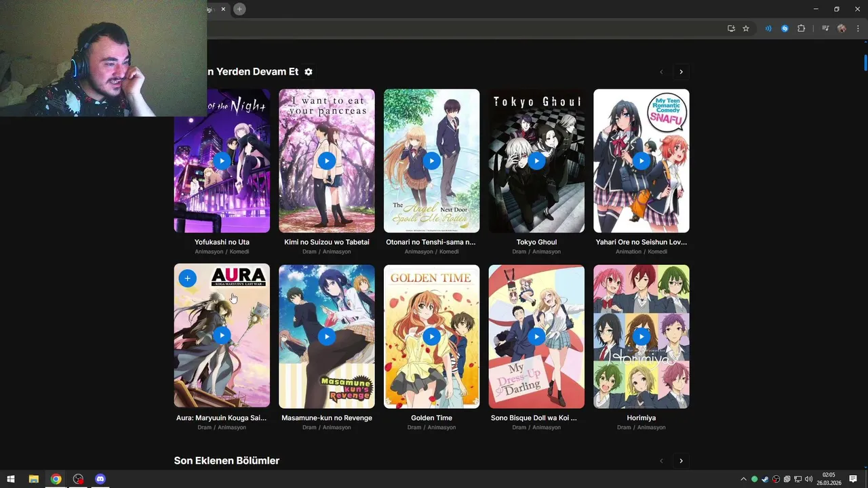Go to previous page of Devam Et carousel
The width and height of the screenshot is (868, 488).
(661, 72)
